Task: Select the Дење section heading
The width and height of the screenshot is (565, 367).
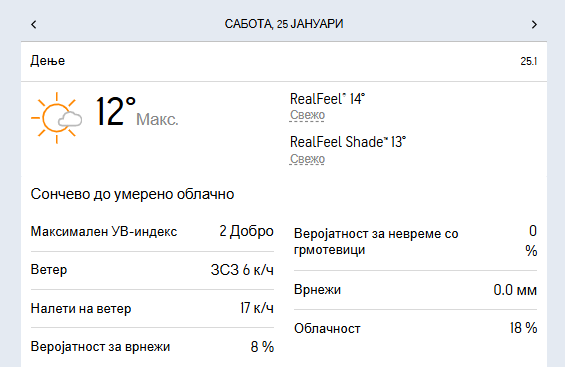Action: tap(48, 61)
